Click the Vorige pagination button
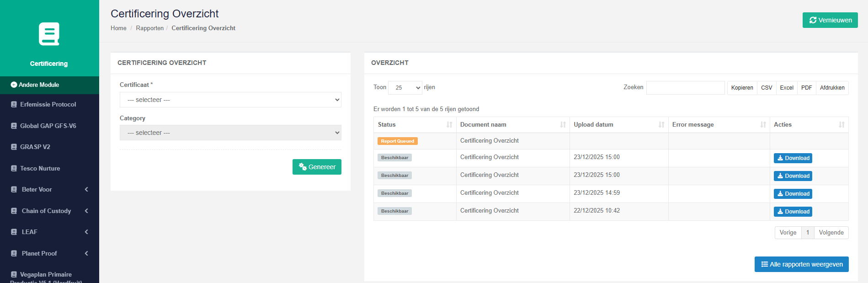 788,233
